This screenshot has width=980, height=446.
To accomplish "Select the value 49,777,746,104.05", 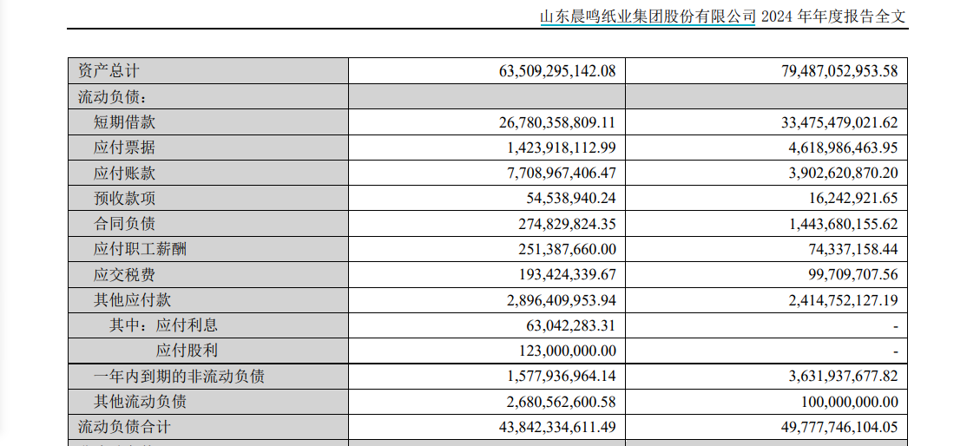I will pos(839,427).
